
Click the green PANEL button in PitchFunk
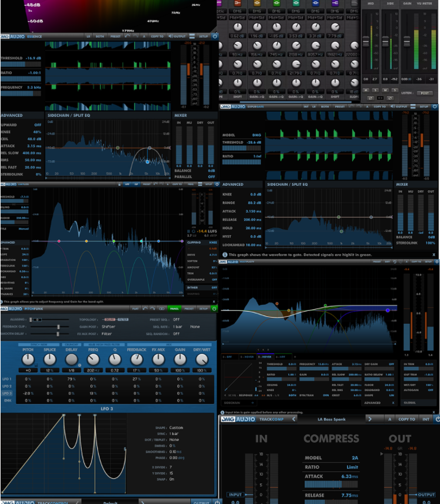click(174, 309)
